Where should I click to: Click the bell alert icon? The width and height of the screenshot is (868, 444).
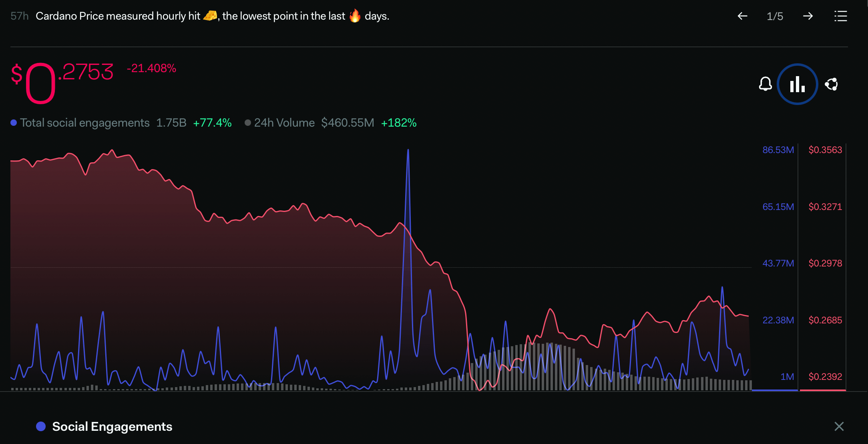pyautogui.click(x=765, y=84)
